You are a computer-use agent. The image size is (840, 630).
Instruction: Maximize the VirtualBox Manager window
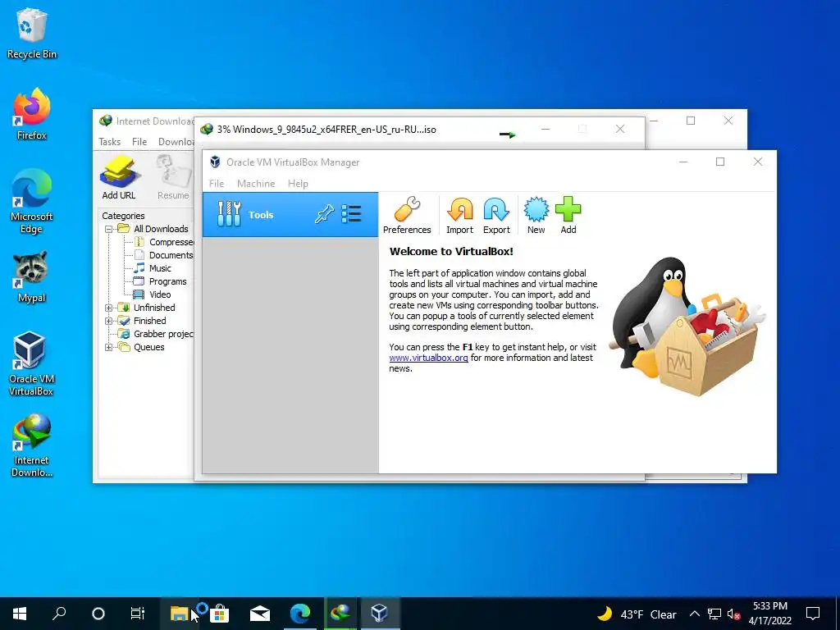click(720, 162)
